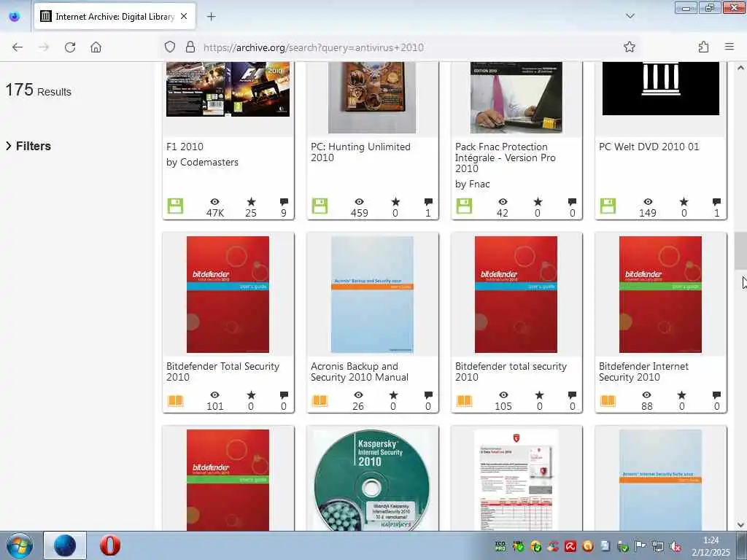
Task: Click reviews comment icon on F1 2010 card
Action: pyautogui.click(x=284, y=202)
